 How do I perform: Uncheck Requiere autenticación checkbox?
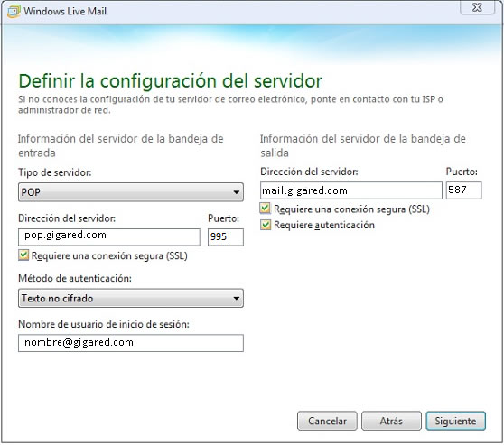[266, 225]
